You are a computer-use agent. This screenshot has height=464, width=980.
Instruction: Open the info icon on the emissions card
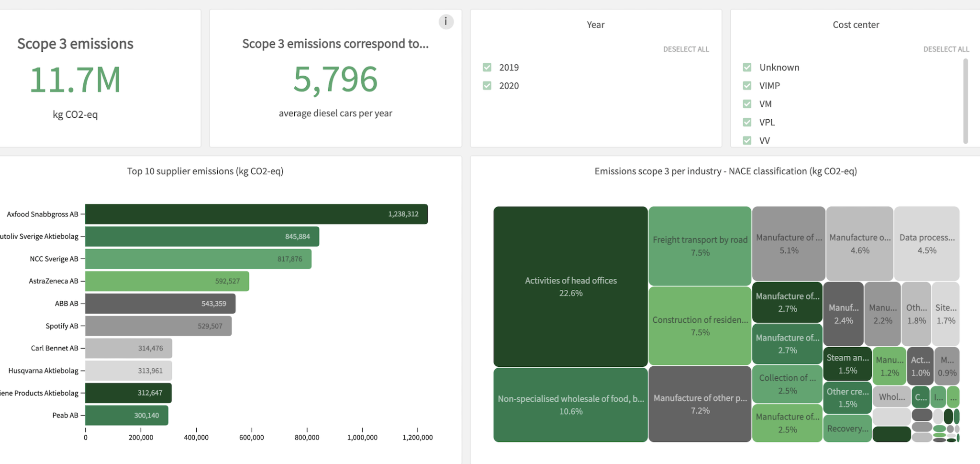(445, 22)
